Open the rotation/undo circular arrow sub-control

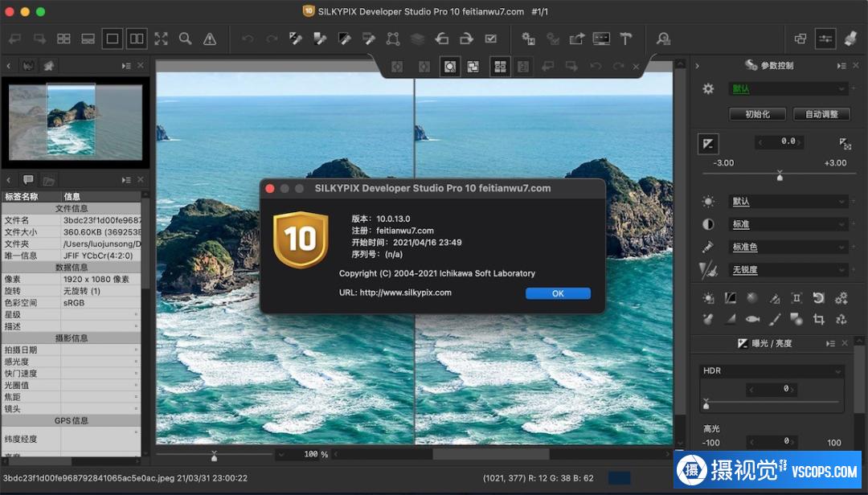819,298
